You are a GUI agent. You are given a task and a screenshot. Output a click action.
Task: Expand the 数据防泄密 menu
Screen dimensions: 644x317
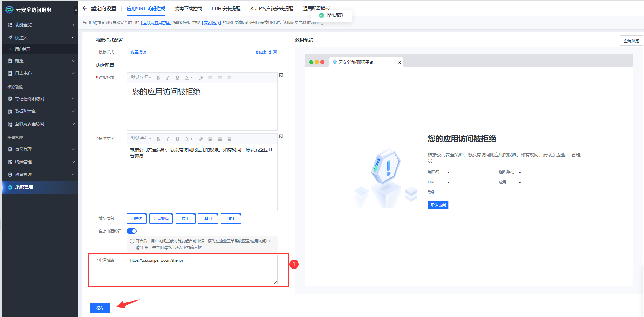(x=73, y=111)
